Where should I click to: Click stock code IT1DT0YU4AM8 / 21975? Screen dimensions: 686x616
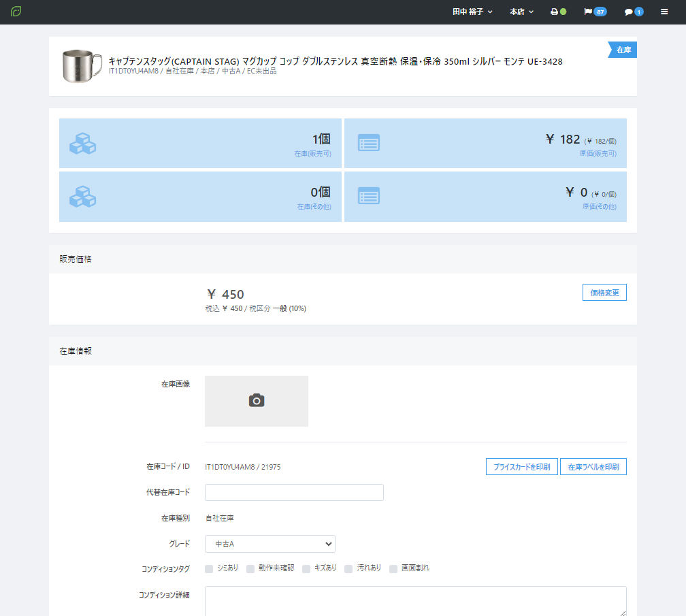[243, 467]
